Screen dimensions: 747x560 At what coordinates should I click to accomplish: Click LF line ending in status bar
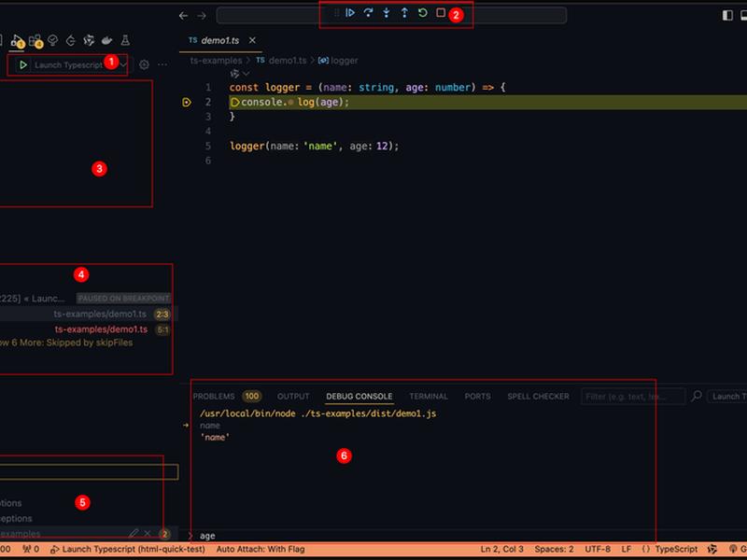pos(627,549)
